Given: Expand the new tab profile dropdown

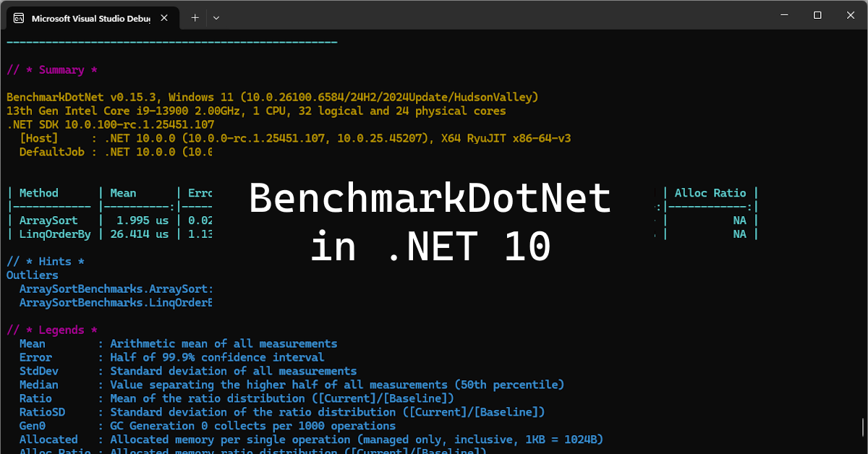Looking at the screenshot, I should coord(216,18).
